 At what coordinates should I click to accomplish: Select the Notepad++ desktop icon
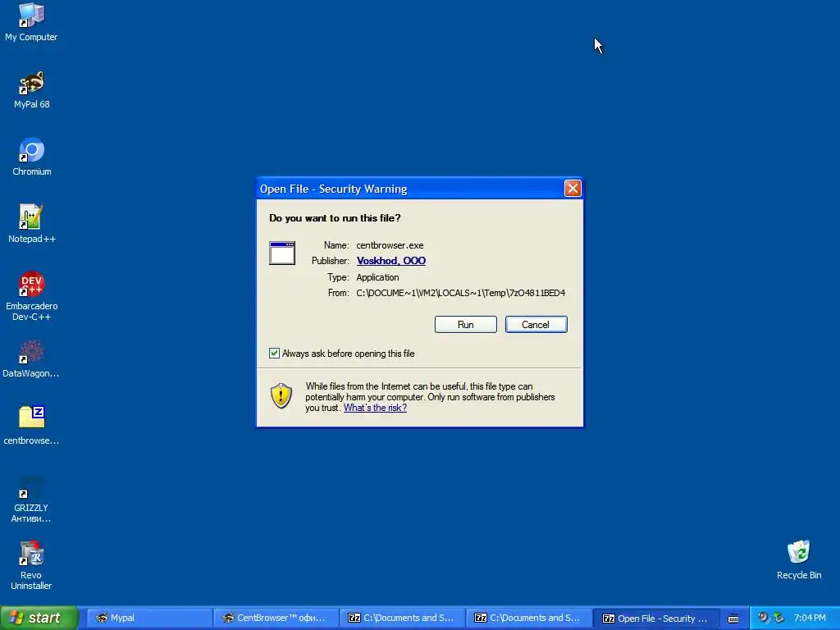click(32, 224)
